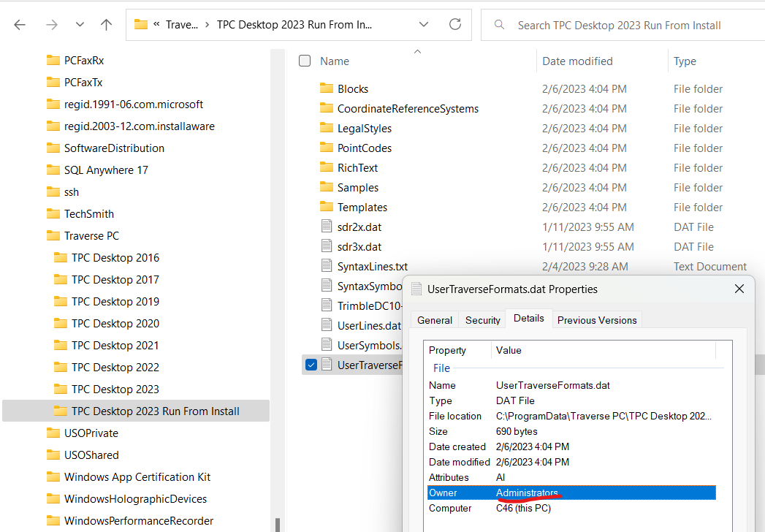Open the Security tab in Properties
This screenshot has height=532, width=765.
482,320
